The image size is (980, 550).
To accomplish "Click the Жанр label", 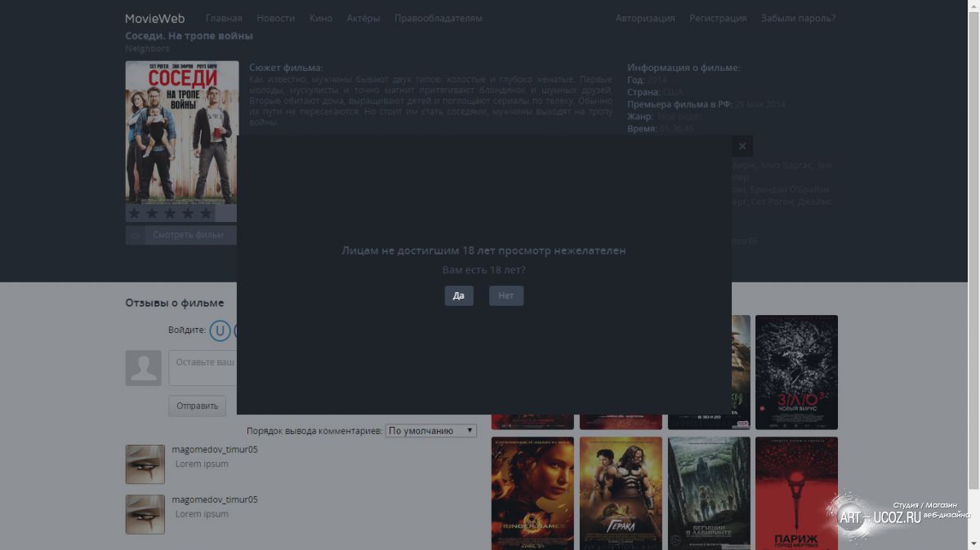I will coord(640,117).
